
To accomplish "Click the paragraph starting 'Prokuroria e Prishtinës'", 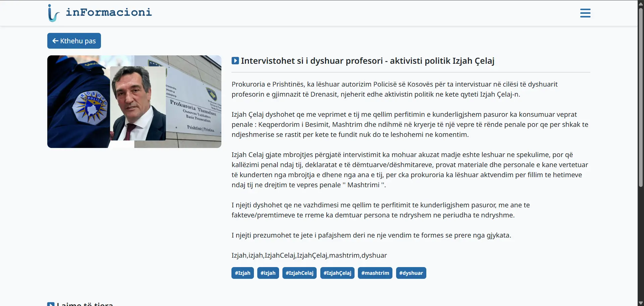I will [x=394, y=89].
